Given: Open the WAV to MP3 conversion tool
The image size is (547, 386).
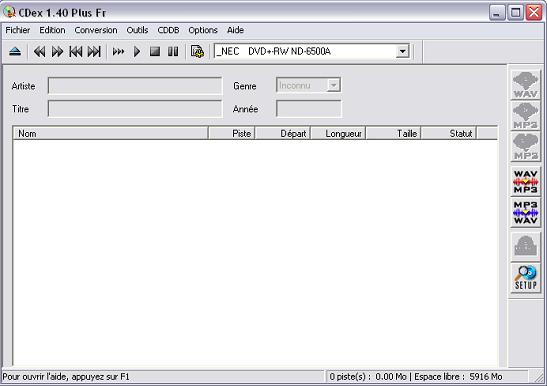Looking at the screenshot, I should pos(525,181).
